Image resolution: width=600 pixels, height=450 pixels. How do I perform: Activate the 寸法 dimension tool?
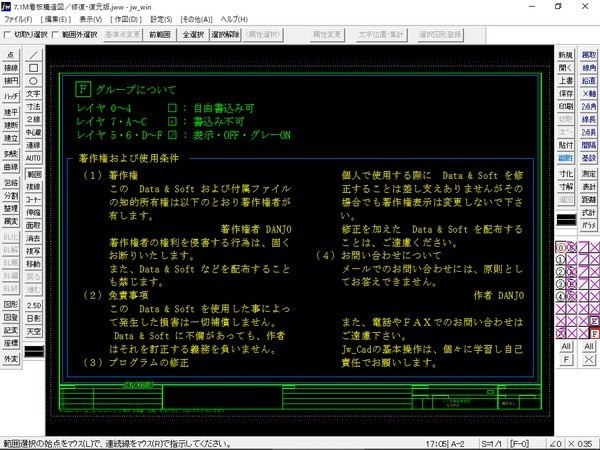click(33, 107)
